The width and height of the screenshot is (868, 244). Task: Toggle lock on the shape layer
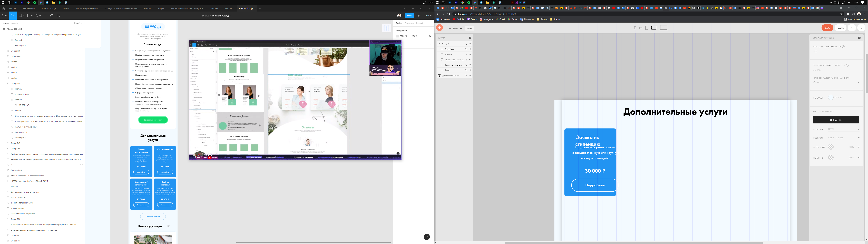pyautogui.click(x=466, y=70)
